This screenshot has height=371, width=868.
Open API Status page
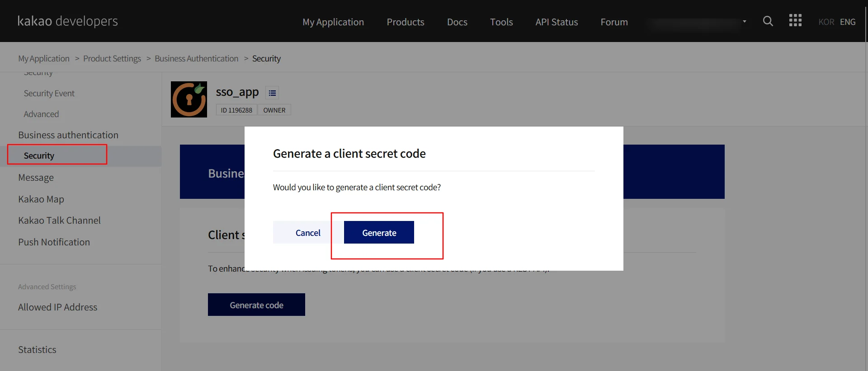[557, 22]
